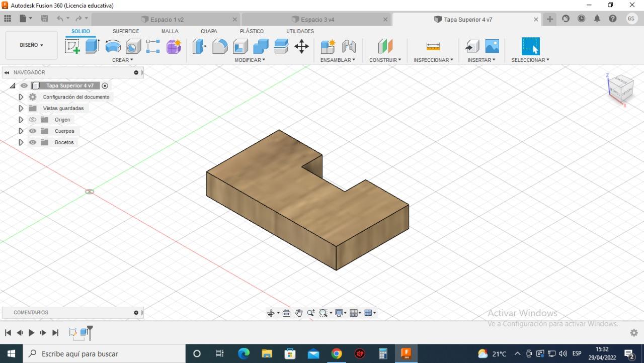Select the Create Sketch tool icon
The height and width of the screenshot is (363, 644).
(72, 46)
